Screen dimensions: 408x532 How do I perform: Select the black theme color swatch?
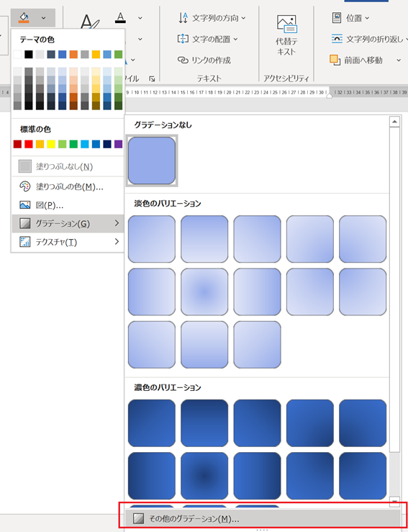tap(29, 54)
